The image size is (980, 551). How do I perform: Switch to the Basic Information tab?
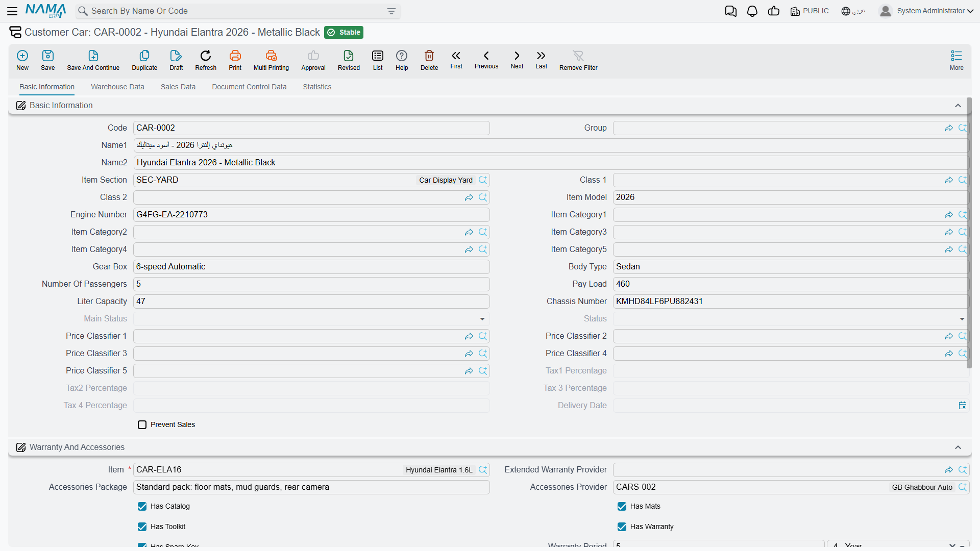(x=47, y=87)
